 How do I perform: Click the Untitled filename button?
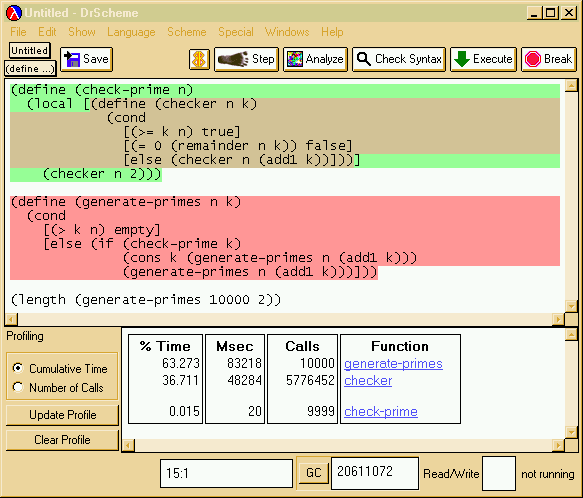(x=29, y=50)
